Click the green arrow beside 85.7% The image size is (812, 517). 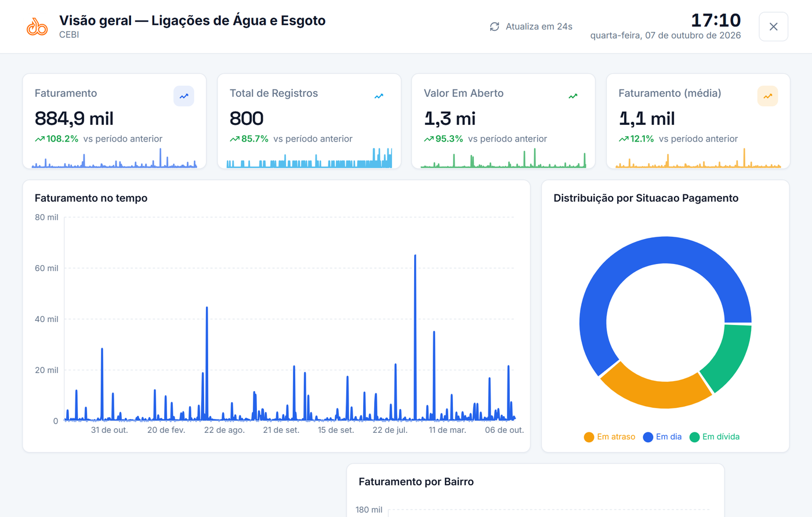click(x=234, y=139)
